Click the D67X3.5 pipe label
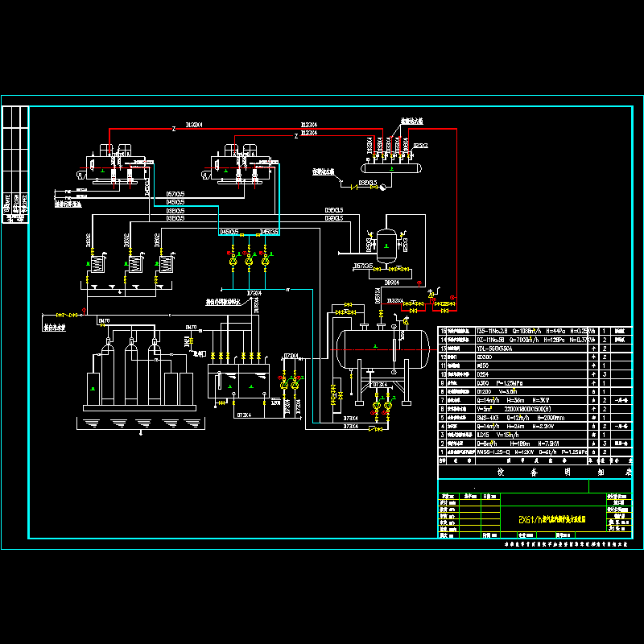 click(x=363, y=266)
